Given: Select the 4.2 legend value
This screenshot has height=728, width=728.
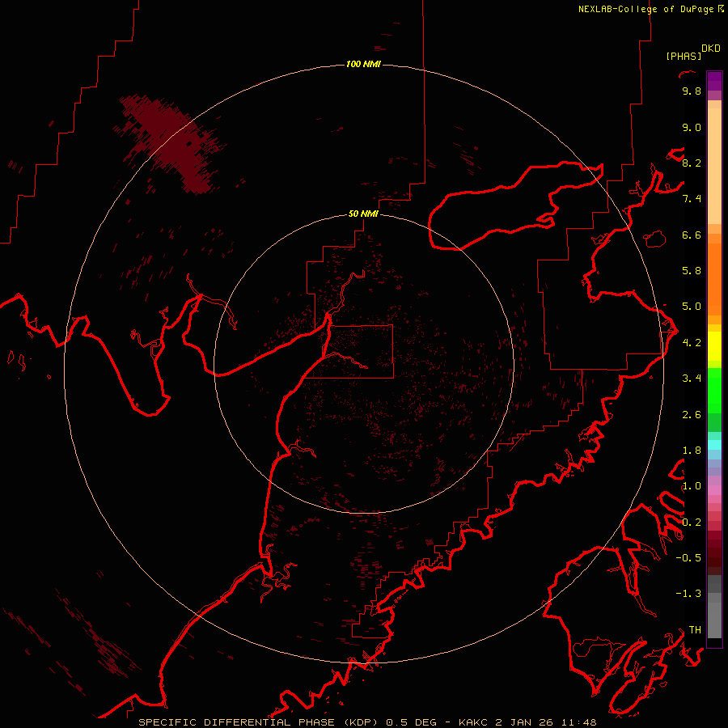Looking at the screenshot, I should [692, 343].
